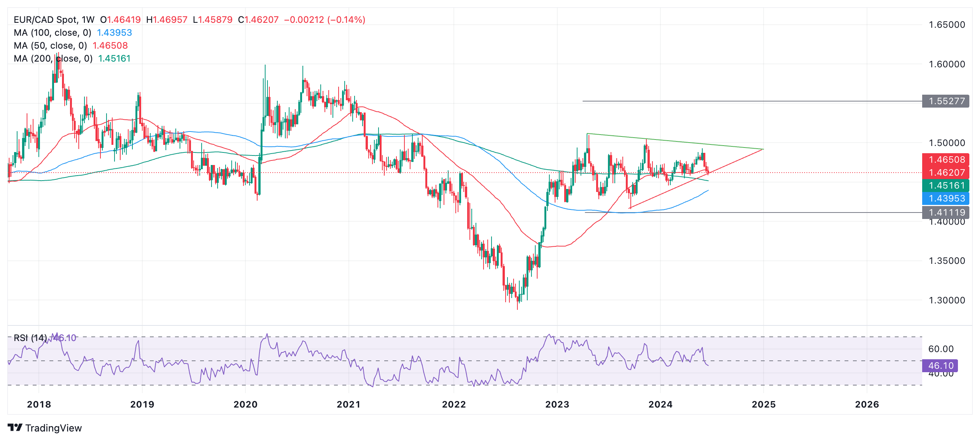Screen dimensions: 980x441
Task: Click the green 1.45161 price tag
Action: pyautogui.click(x=946, y=186)
